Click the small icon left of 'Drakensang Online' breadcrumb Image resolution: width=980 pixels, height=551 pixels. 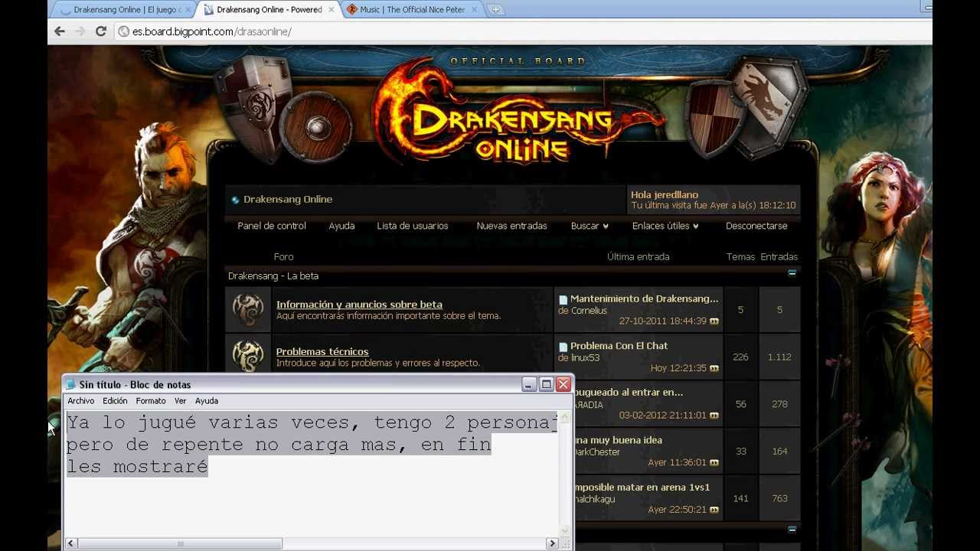click(x=235, y=200)
